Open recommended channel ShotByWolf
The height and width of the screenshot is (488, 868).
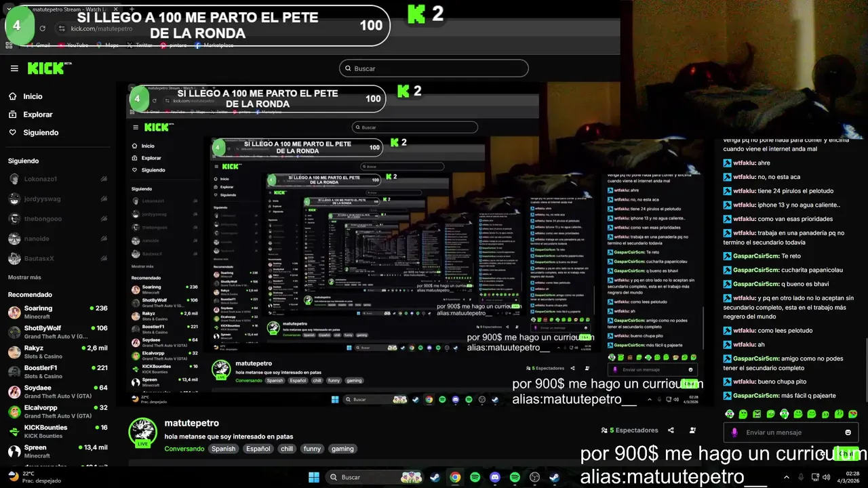58,332
